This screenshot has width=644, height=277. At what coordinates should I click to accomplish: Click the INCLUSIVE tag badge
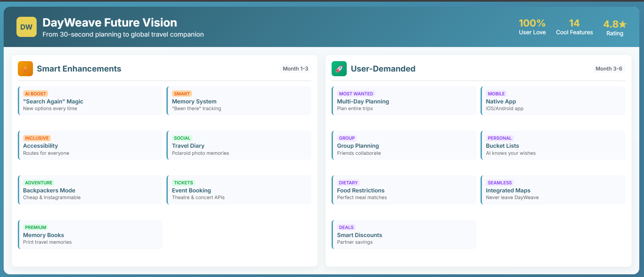click(37, 138)
